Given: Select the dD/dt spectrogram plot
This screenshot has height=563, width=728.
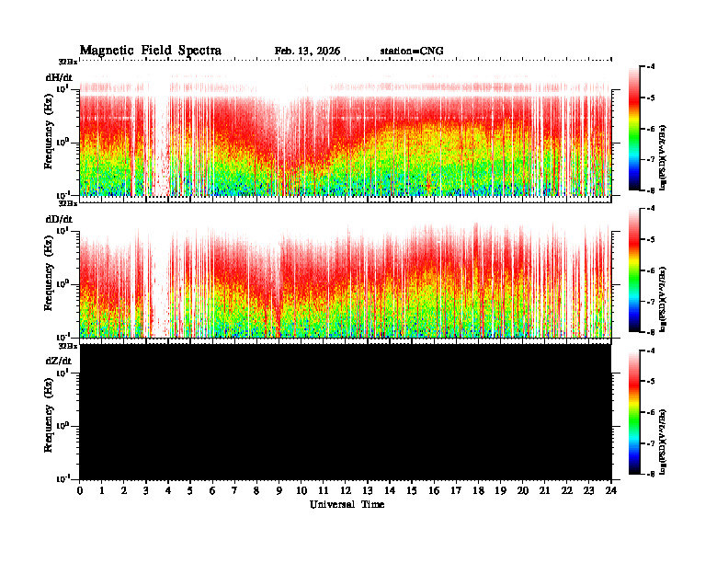Looking at the screenshot, I should click(x=346, y=272).
